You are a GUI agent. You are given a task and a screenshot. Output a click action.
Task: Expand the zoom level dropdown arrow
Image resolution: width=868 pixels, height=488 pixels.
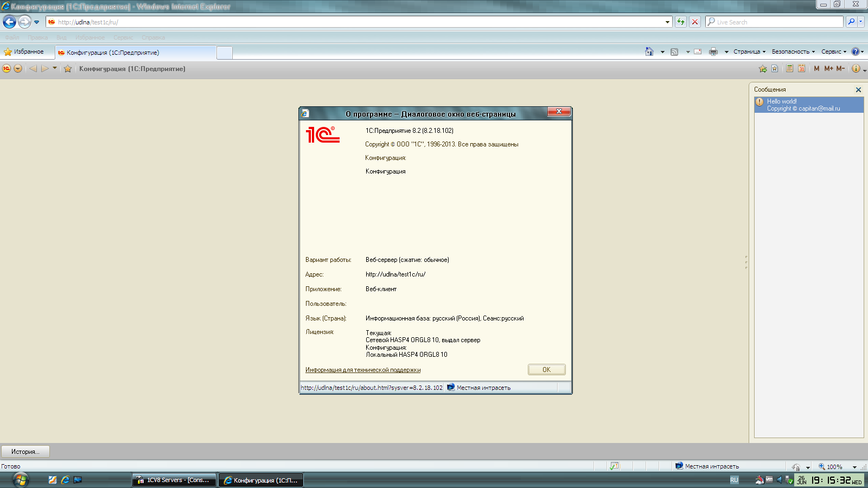854,467
